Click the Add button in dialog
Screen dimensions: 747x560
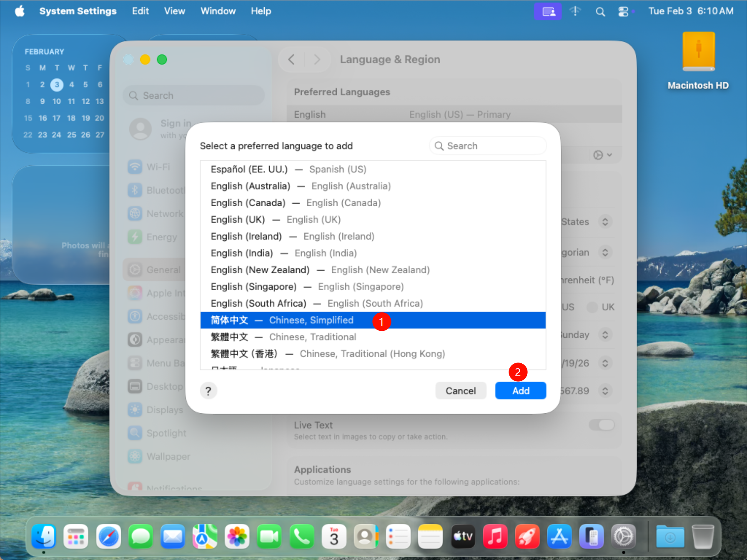point(520,390)
